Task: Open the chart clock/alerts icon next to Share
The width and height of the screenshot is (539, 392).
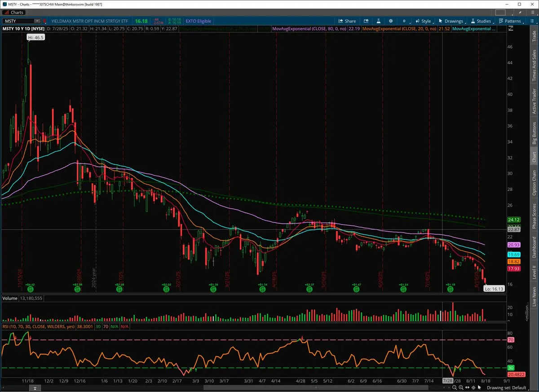Action: point(366,21)
